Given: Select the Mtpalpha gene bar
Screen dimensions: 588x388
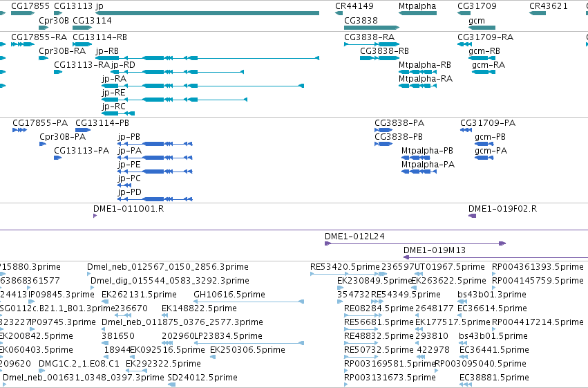Looking at the screenshot, I should [x=417, y=13].
